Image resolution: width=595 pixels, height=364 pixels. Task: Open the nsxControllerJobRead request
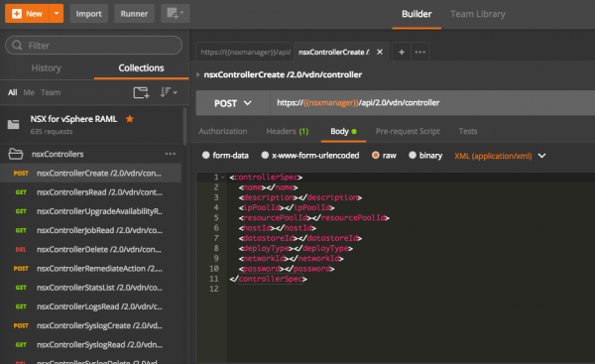pos(90,230)
